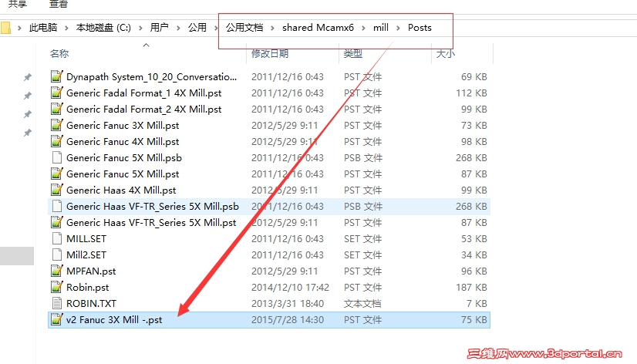Screen dimensions: 637x364
Task: Select Dynapath System_10_20 file icon
Action: point(57,76)
